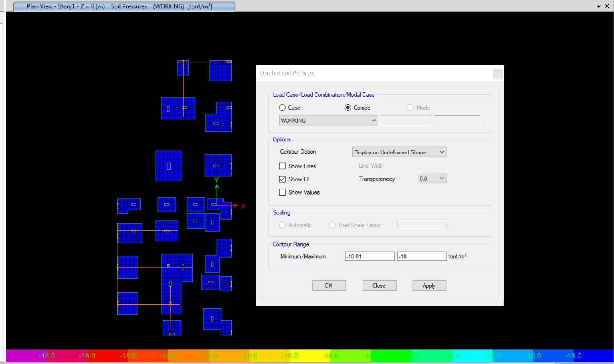Click the green Y axis label

216,180
